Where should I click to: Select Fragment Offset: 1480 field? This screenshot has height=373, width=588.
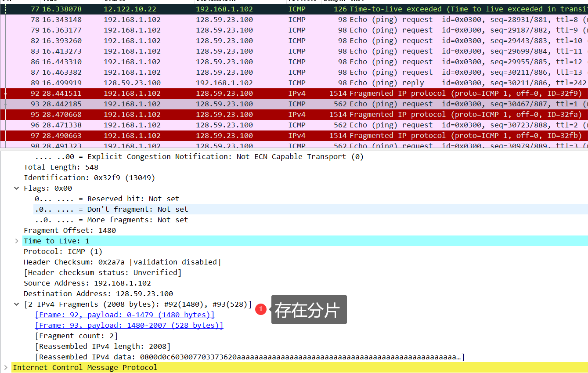[70, 230]
